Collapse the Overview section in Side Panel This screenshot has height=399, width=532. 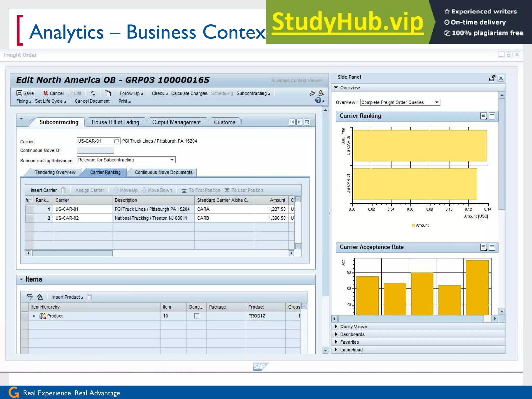[x=336, y=88]
